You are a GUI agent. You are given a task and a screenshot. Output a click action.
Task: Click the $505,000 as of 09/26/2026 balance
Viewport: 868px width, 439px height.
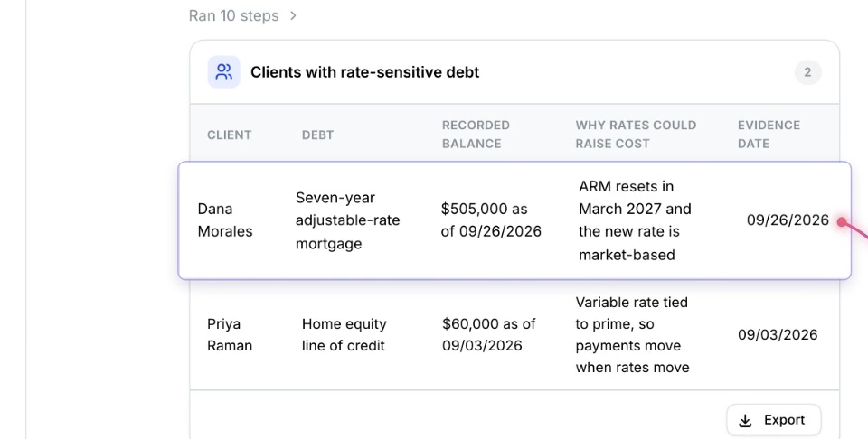pos(491,220)
